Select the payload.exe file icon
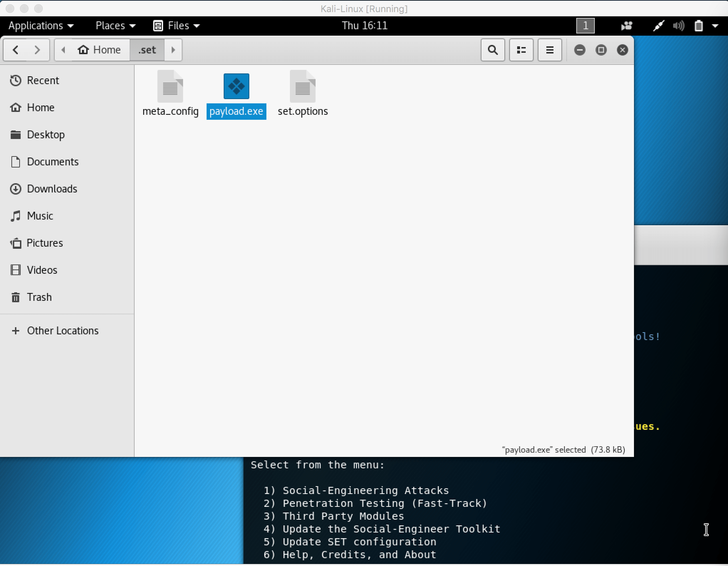Screen dimensions: 728x566 tap(236, 87)
